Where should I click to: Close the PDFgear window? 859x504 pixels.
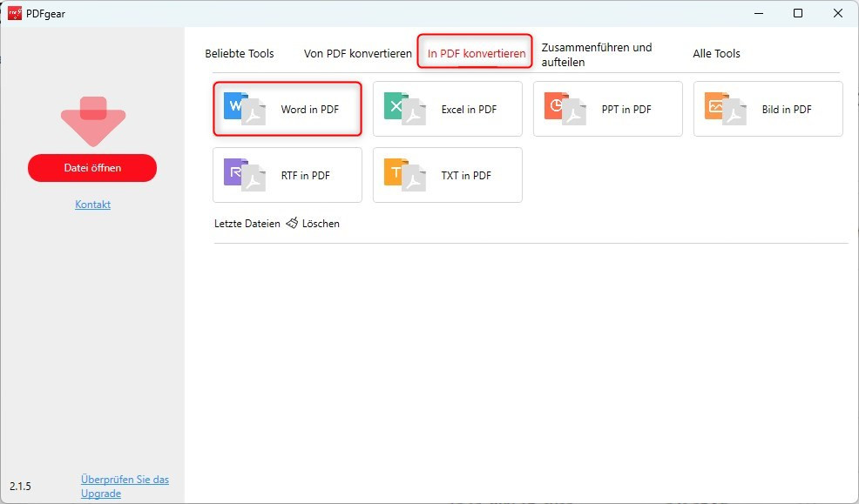pyautogui.click(x=837, y=13)
